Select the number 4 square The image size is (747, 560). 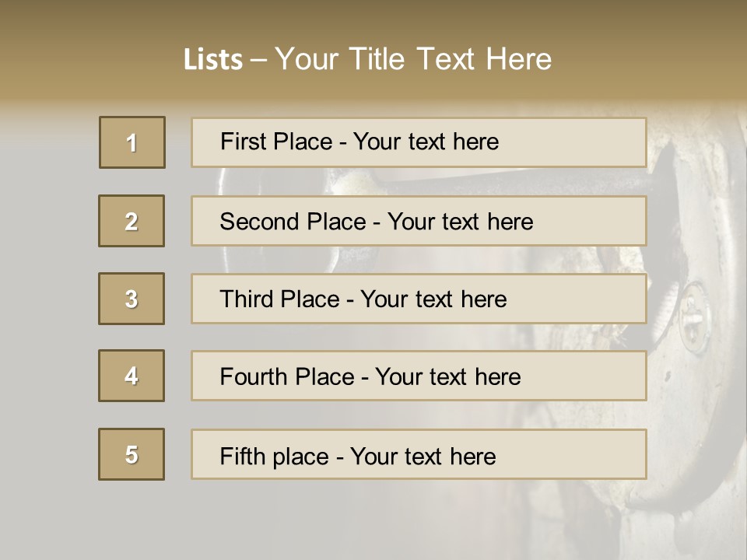[132, 376]
